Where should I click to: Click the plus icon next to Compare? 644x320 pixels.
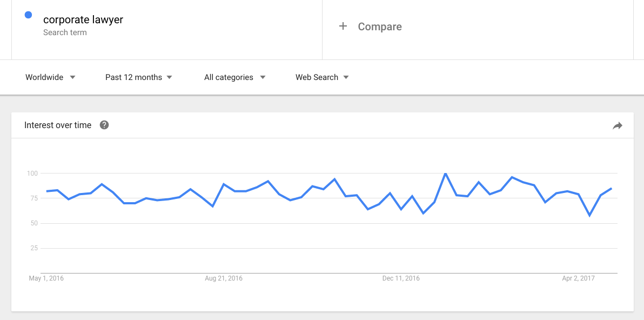tap(343, 26)
